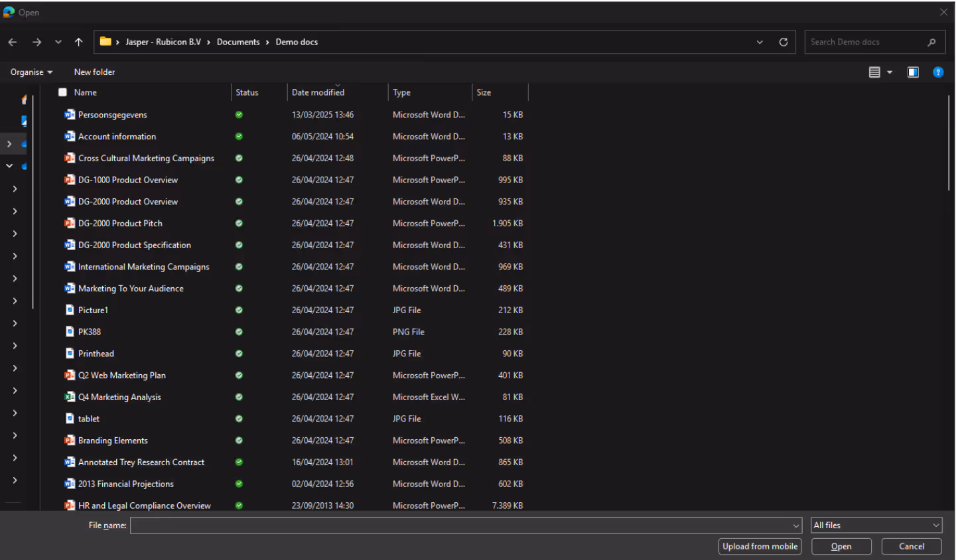956x560 pixels.
Task: Click the file list vertical scrollbar
Action: tap(949, 143)
